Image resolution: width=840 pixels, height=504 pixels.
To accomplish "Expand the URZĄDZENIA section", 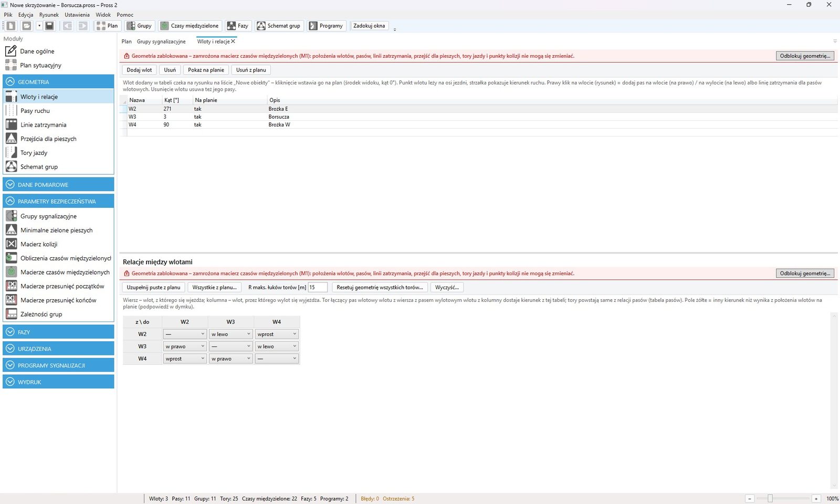I will point(58,349).
